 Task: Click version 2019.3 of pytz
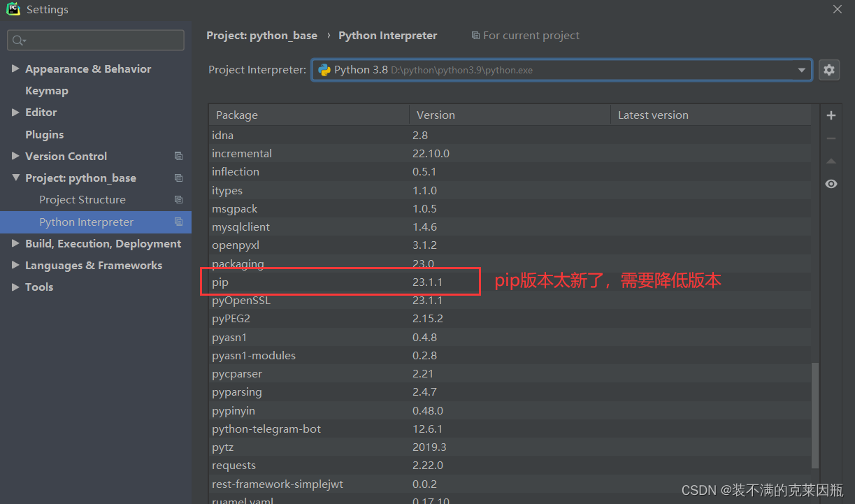429,447
